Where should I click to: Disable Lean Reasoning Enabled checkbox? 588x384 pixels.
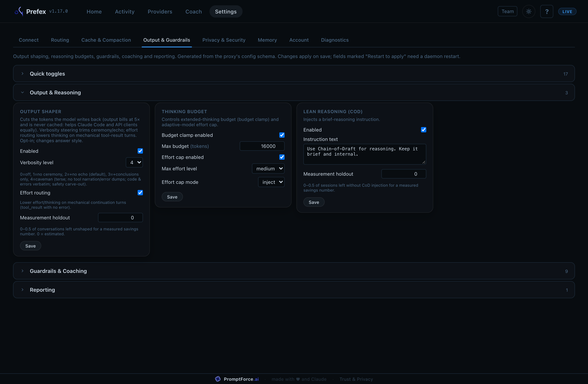point(423,130)
